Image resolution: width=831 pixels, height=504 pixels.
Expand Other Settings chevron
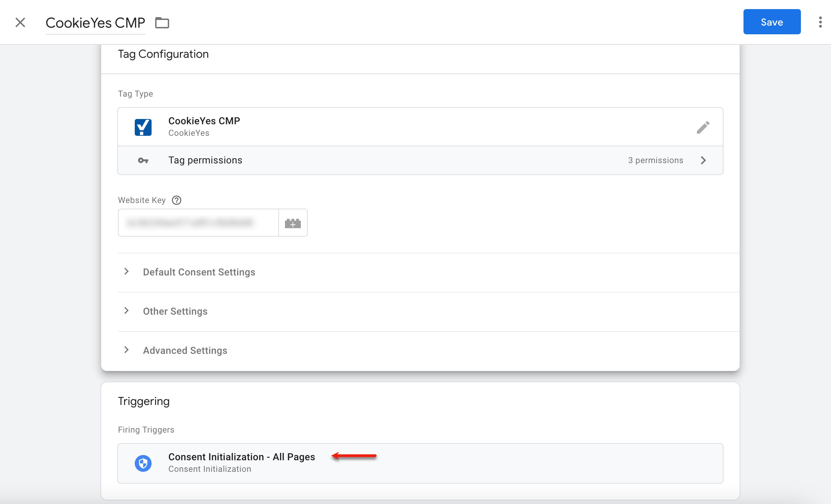tap(126, 311)
